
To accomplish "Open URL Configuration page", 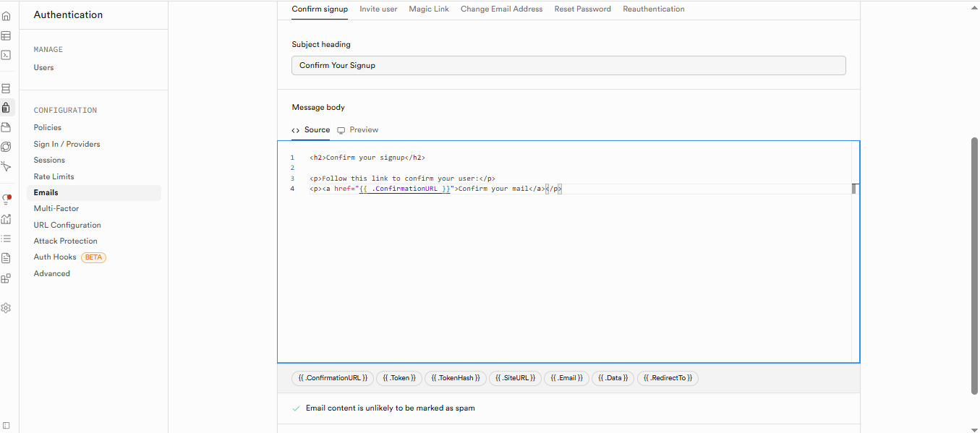I will coord(67,225).
